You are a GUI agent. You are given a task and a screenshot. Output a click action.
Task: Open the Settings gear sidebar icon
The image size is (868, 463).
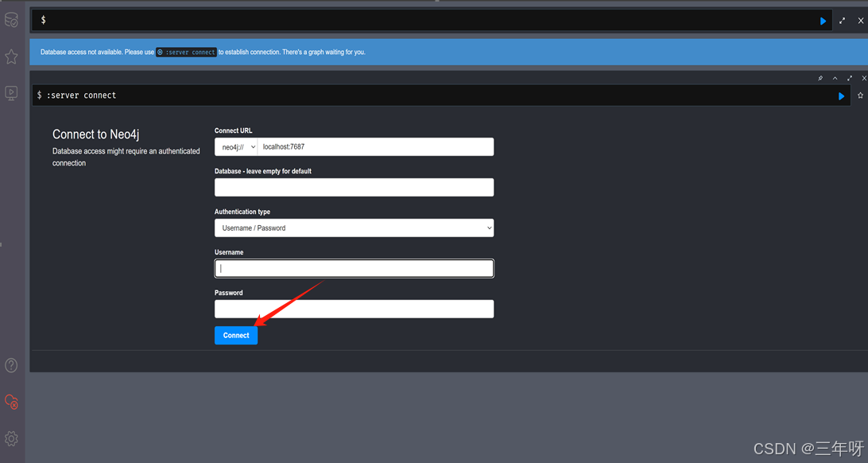(11, 438)
